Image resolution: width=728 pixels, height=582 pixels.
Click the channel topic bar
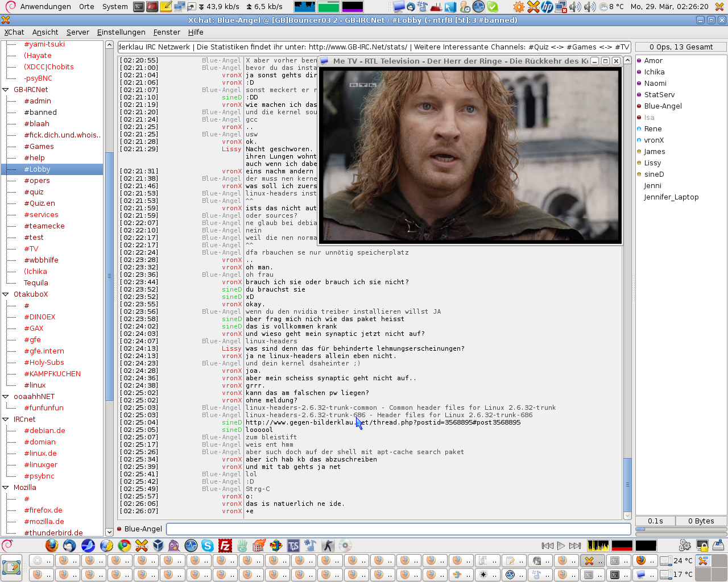(374, 47)
